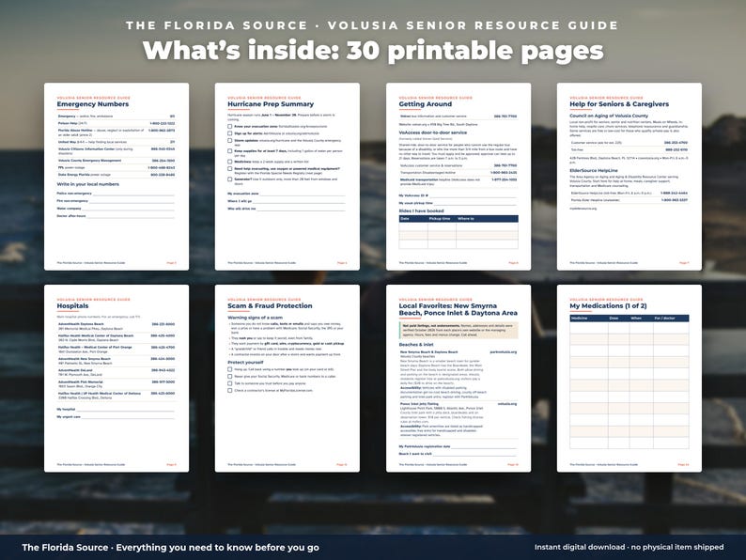The image size is (746, 560).
Task: Check 'Never give your Social Security' box
Action: point(230,377)
